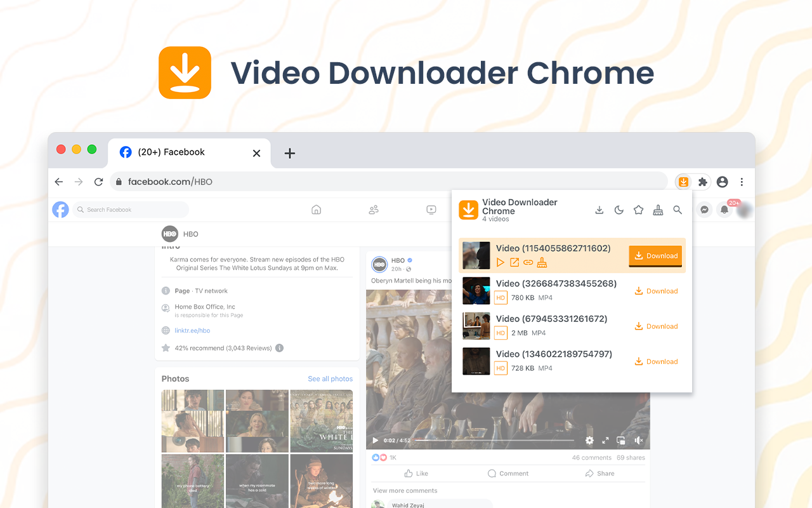Open search in the Video Downloader popup
This screenshot has width=812, height=508.
[x=678, y=210]
